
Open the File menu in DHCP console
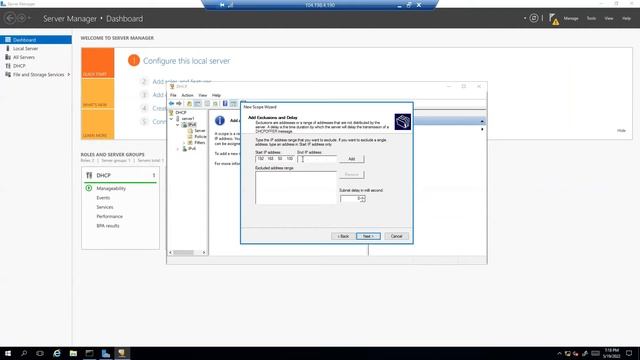click(173, 95)
